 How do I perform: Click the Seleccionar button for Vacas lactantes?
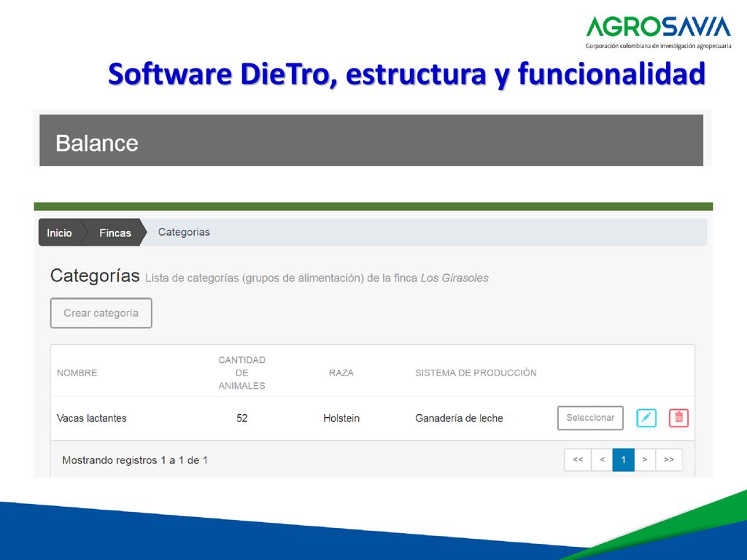tap(590, 418)
